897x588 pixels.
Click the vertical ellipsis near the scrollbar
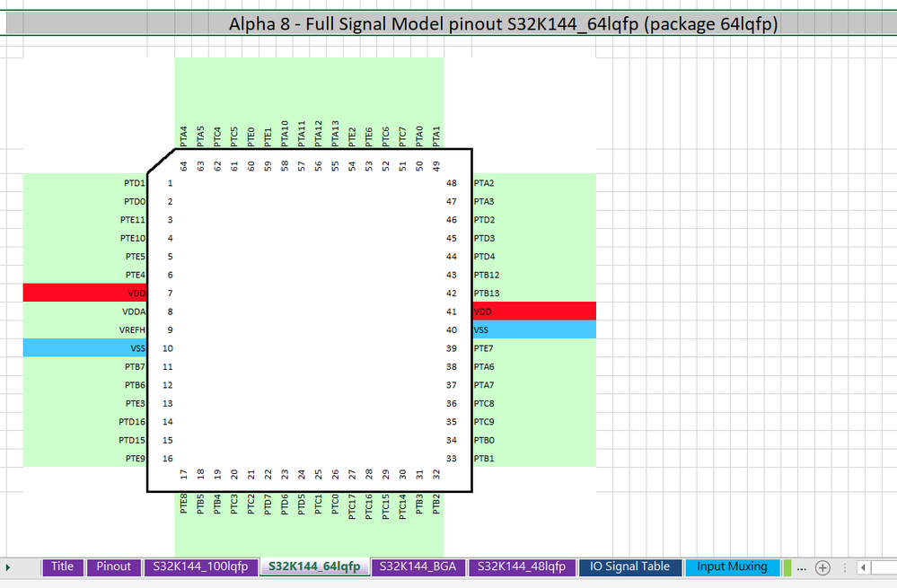(x=845, y=567)
